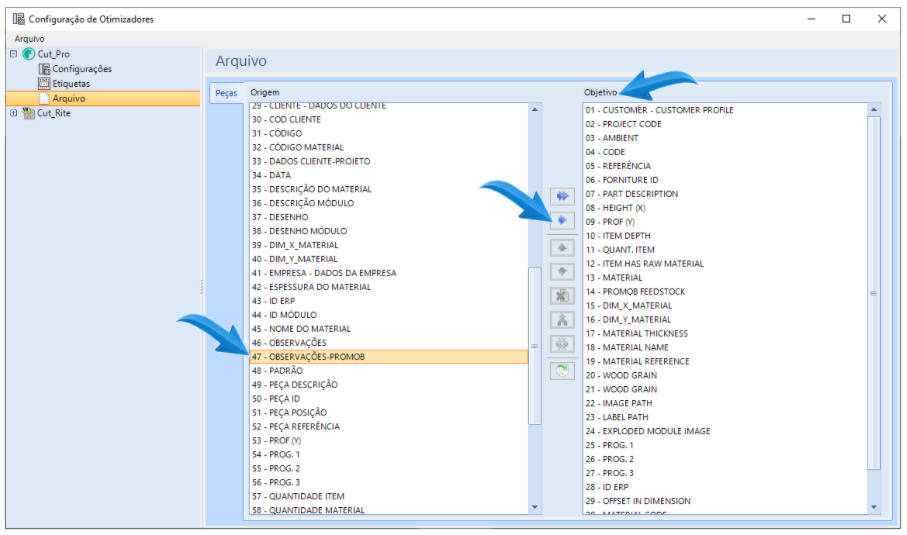Click Origem list scrollbar down arrow
The height and width of the screenshot is (535, 907).
(534, 507)
